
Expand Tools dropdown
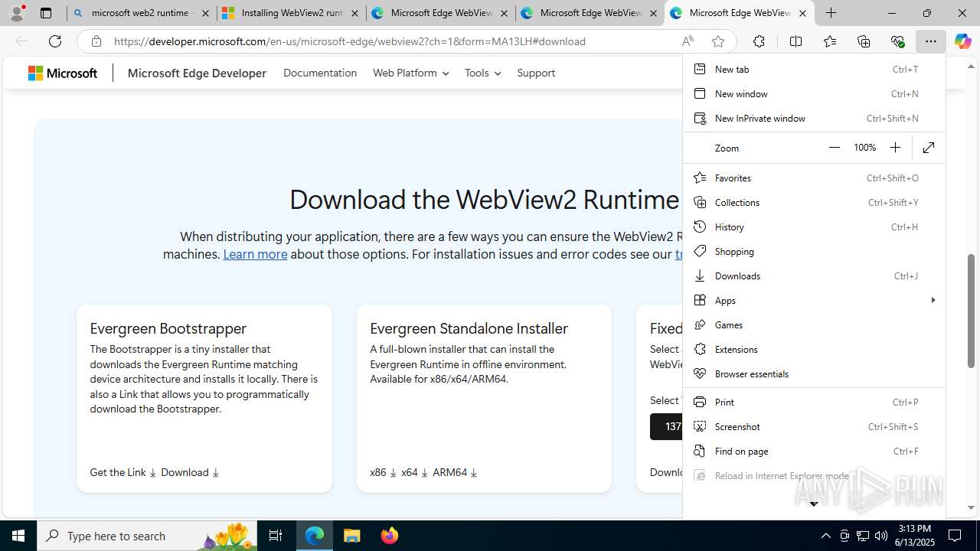pos(482,73)
